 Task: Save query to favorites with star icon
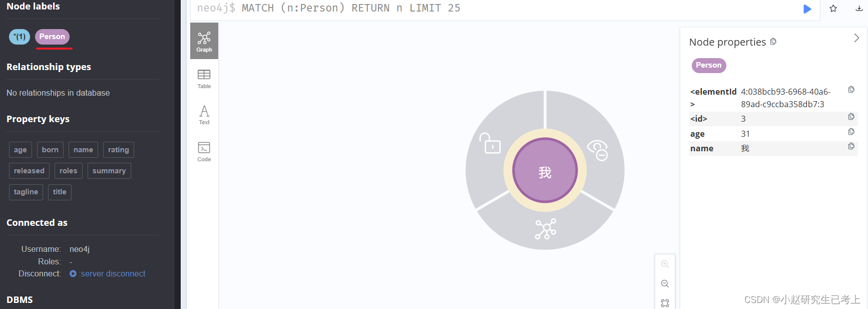[833, 9]
